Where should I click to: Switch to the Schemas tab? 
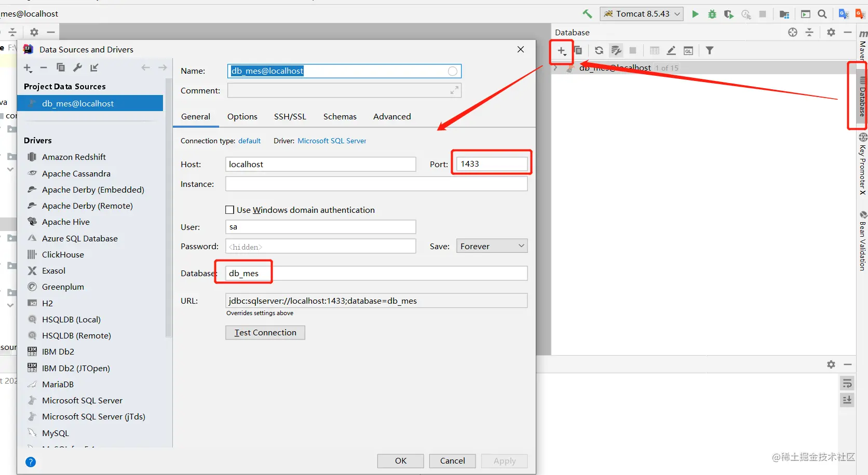(340, 117)
